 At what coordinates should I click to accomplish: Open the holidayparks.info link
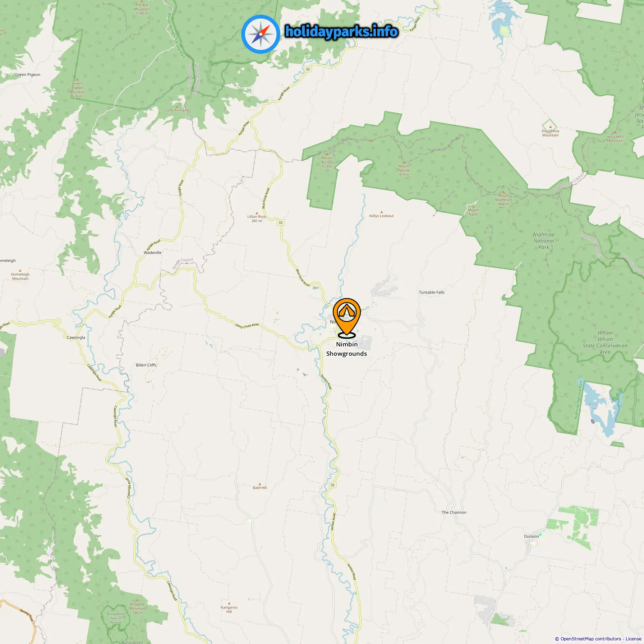pyautogui.click(x=341, y=32)
